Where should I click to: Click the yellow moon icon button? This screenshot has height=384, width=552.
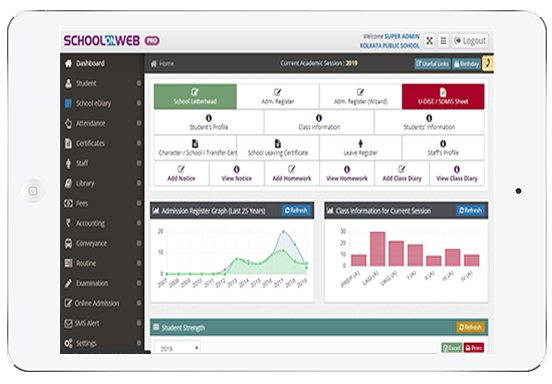tap(488, 64)
